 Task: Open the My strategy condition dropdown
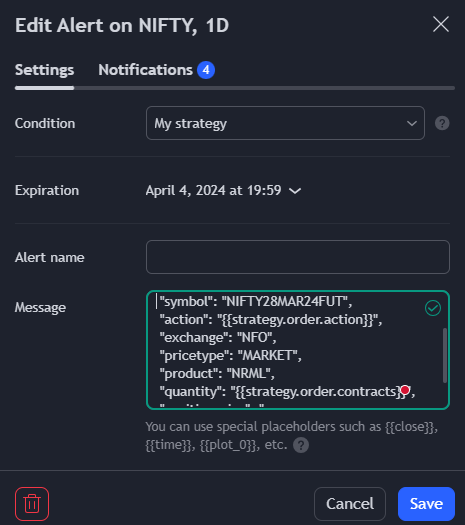pyautogui.click(x=285, y=123)
